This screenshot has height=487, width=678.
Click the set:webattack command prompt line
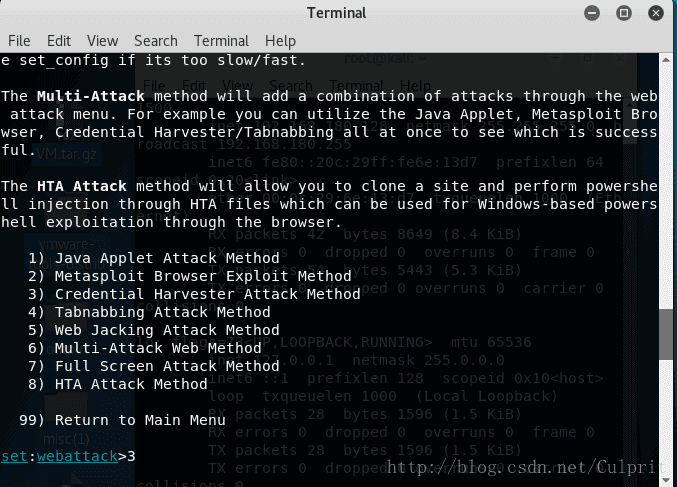(68, 456)
